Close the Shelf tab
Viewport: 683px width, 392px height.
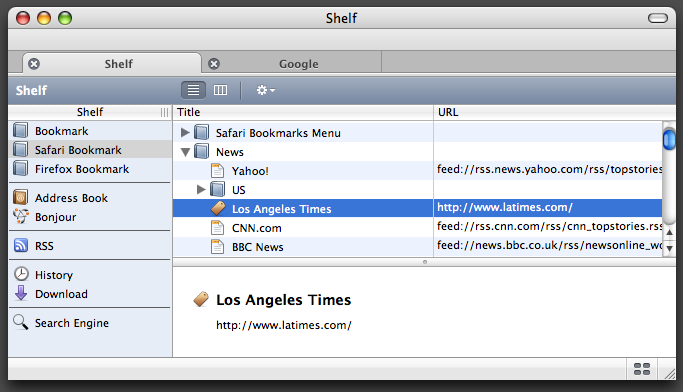coord(34,64)
